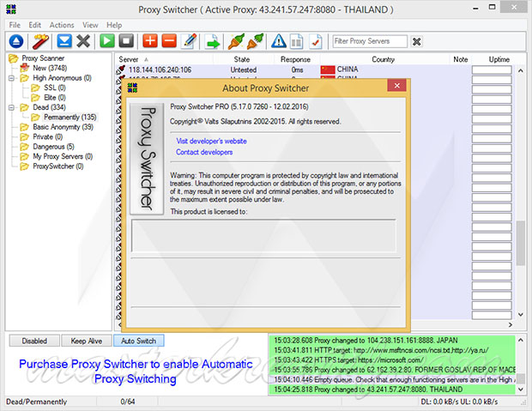The height and width of the screenshot is (411, 532).
Task: Sort list by Server column header
Action: [128, 59]
